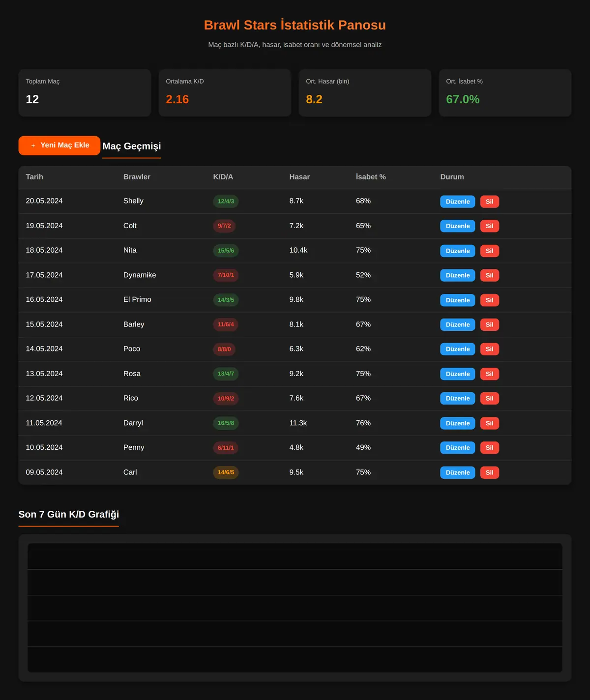Edit the Shelly match with Düzenle
Viewport: 590px width, 700px height.
click(458, 202)
